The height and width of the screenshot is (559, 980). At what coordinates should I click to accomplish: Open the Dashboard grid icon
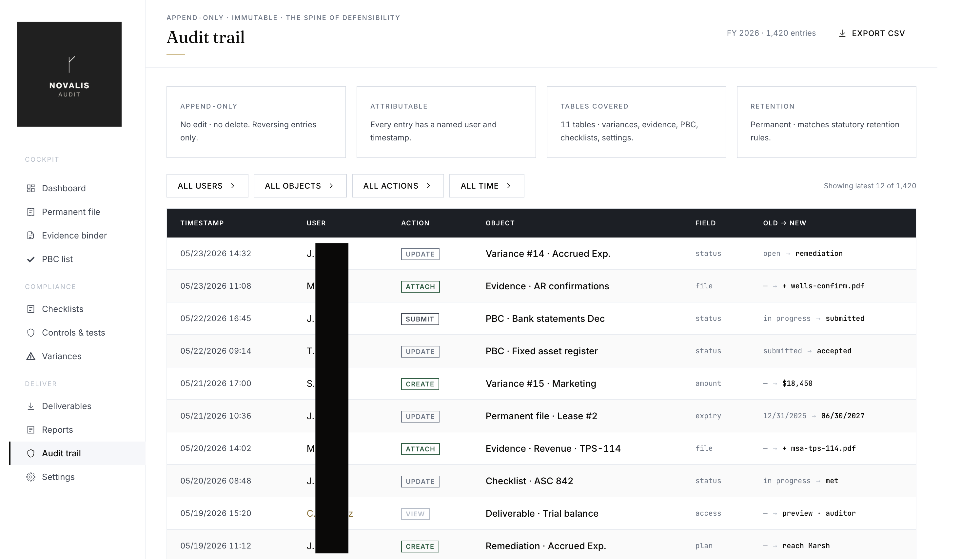pyautogui.click(x=31, y=188)
